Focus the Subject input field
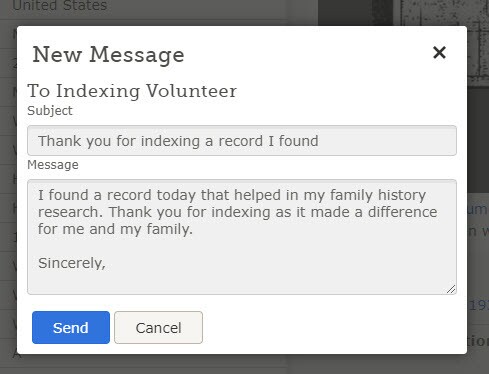This screenshot has height=374, width=489. coord(242,140)
